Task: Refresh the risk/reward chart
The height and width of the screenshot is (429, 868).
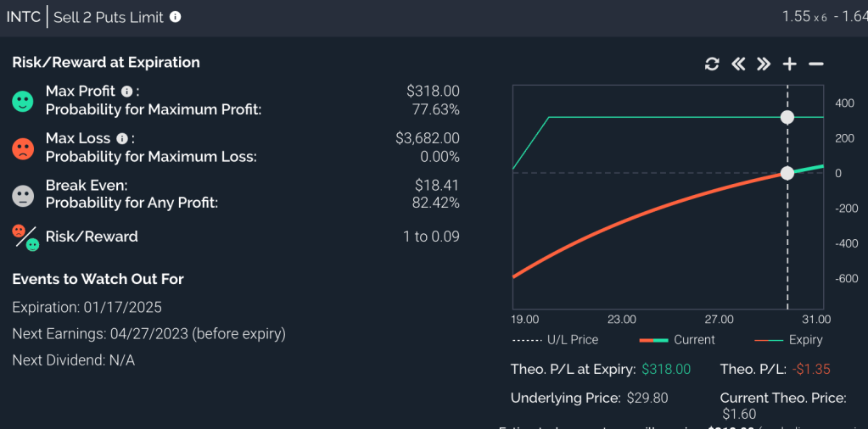Action: (x=712, y=64)
